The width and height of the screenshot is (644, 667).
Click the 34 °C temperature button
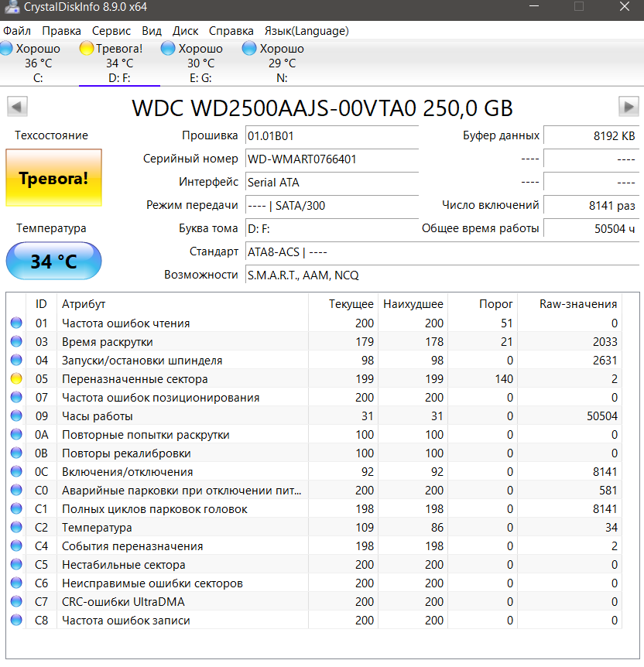point(53,261)
